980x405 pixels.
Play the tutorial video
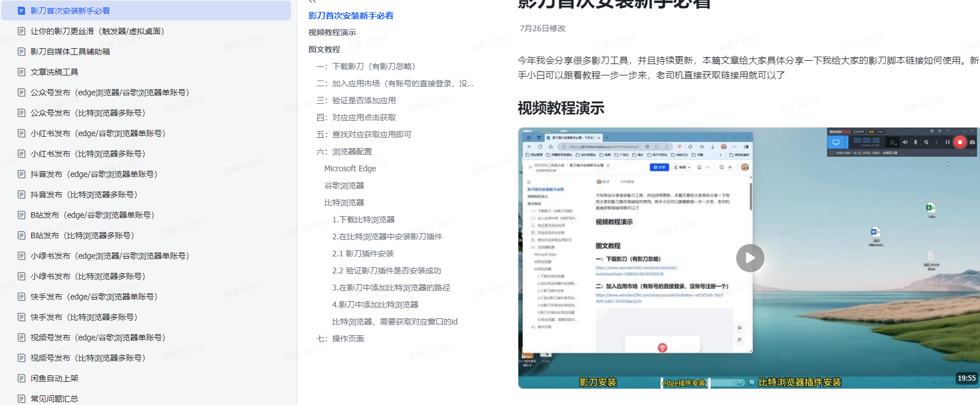point(750,258)
